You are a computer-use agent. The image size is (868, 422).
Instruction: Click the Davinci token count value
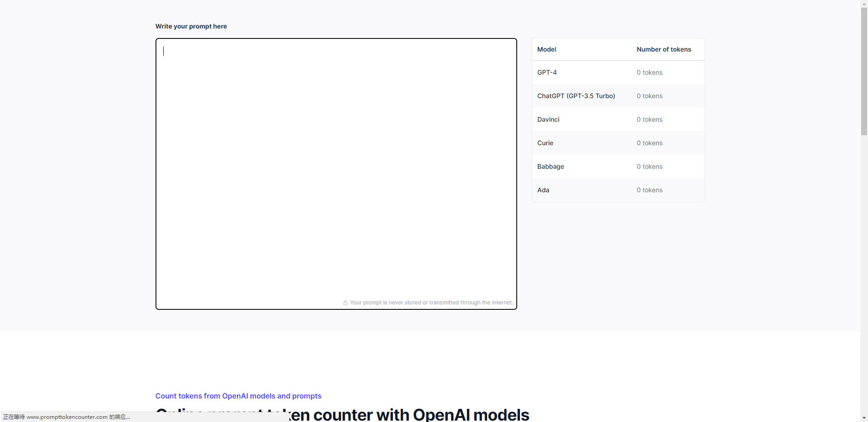(x=649, y=119)
